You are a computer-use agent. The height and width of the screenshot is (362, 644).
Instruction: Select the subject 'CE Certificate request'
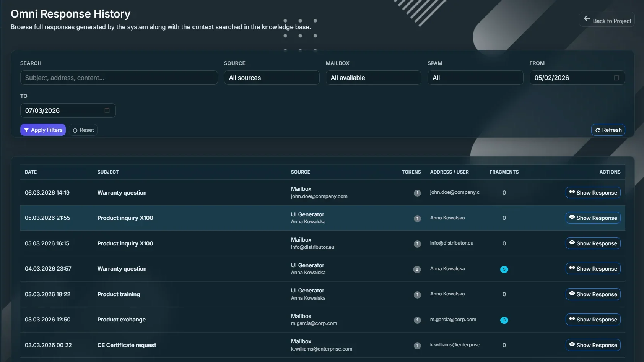127,345
